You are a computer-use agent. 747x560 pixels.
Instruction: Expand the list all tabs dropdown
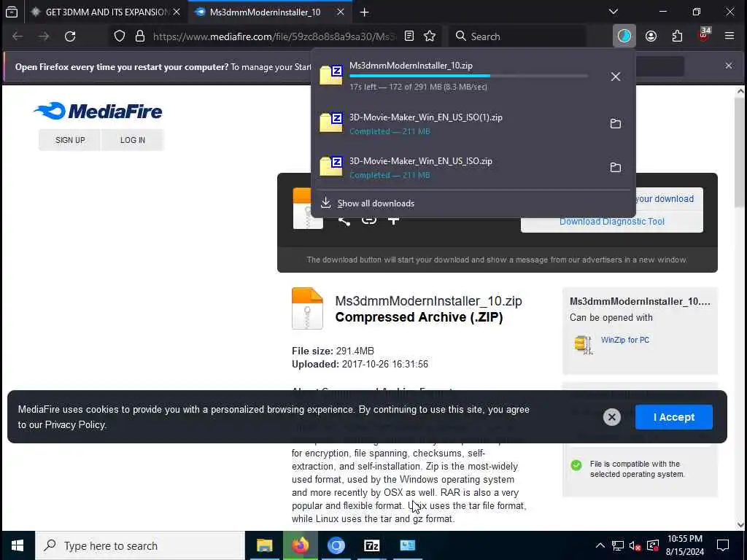point(614,12)
